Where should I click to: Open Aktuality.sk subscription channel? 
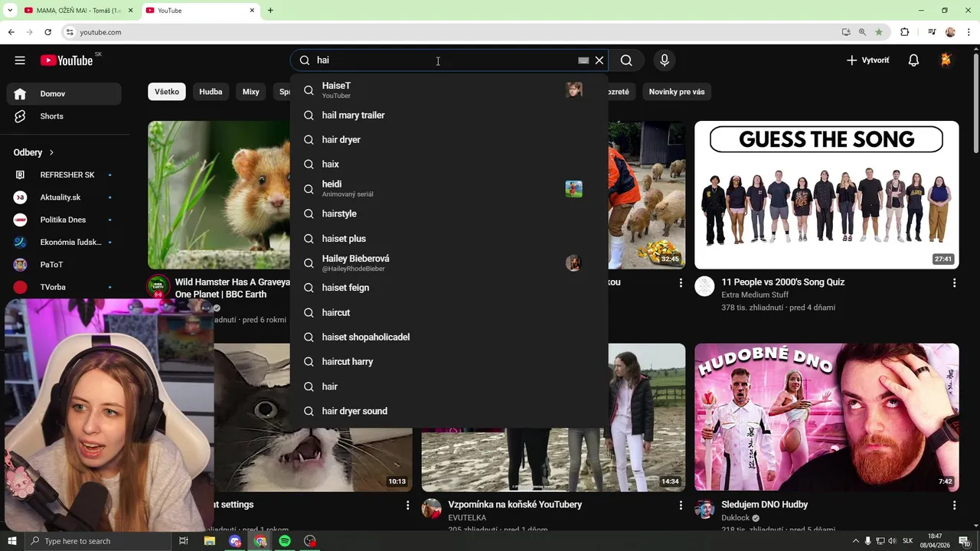point(64,197)
